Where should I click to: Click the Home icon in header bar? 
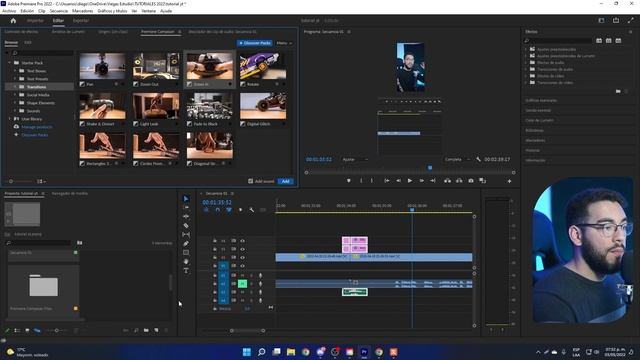click(x=13, y=20)
